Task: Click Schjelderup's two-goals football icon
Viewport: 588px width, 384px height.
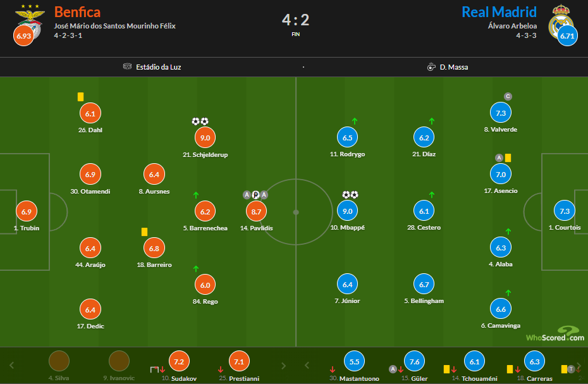Action: [200, 121]
